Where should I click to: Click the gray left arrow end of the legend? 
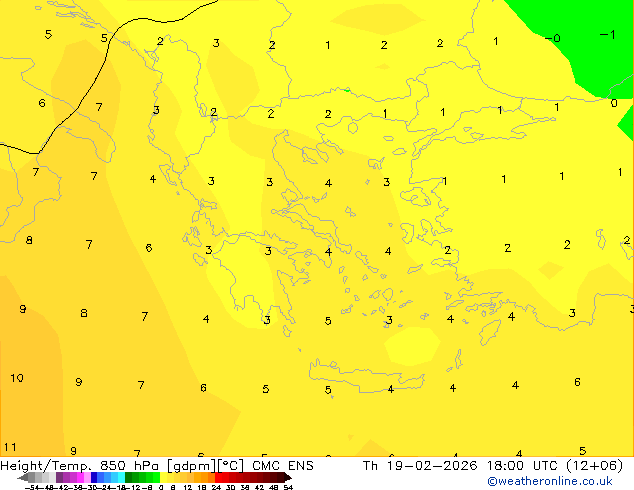click(23, 477)
